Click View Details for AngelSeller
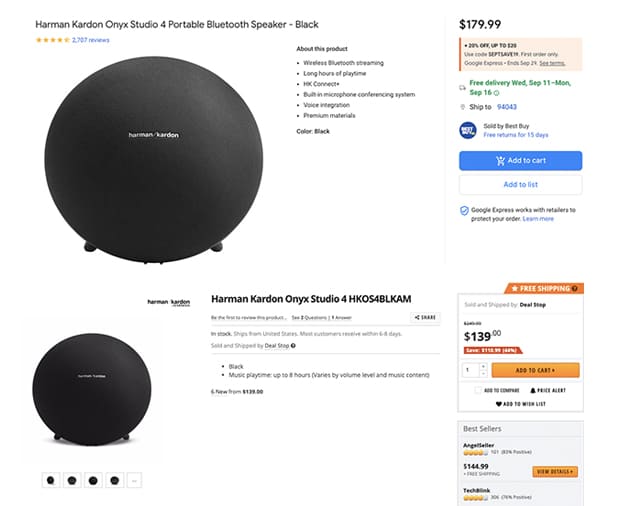The image size is (618, 506). [x=555, y=471]
